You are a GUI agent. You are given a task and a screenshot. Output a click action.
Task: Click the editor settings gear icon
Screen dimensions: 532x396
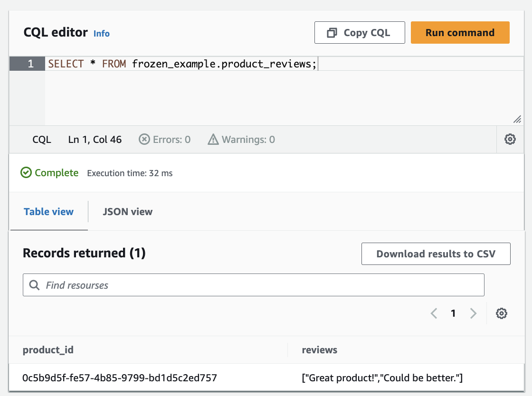510,140
